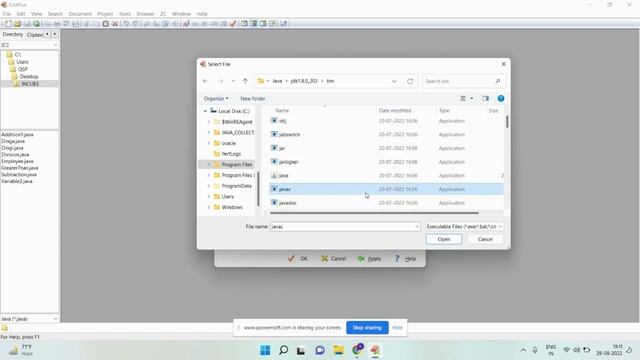Click the New file toolbar icon
The width and height of the screenshot is (640, 360).
[x=8, y=24]
